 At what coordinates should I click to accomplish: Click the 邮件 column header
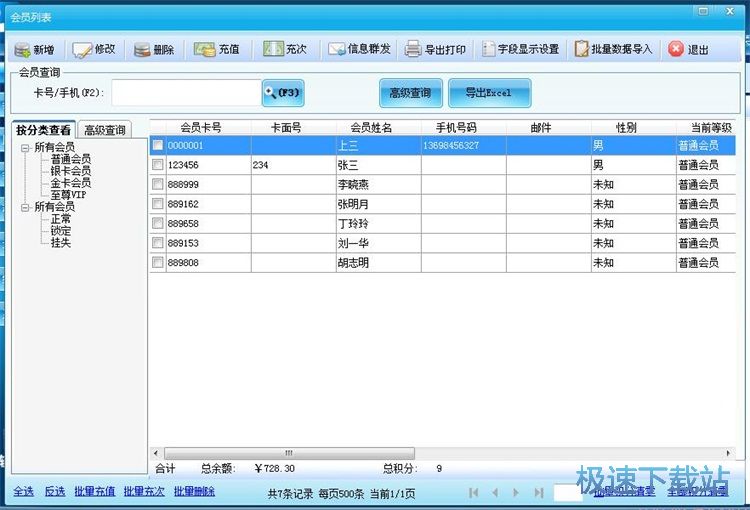click(541, 128)
